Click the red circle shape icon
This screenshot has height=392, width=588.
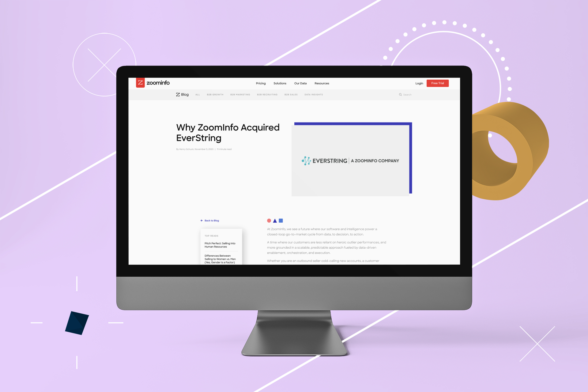pos(268,221)
